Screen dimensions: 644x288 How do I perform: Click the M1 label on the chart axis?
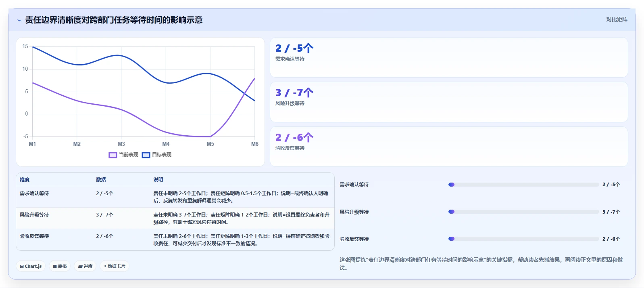point(33,144)
